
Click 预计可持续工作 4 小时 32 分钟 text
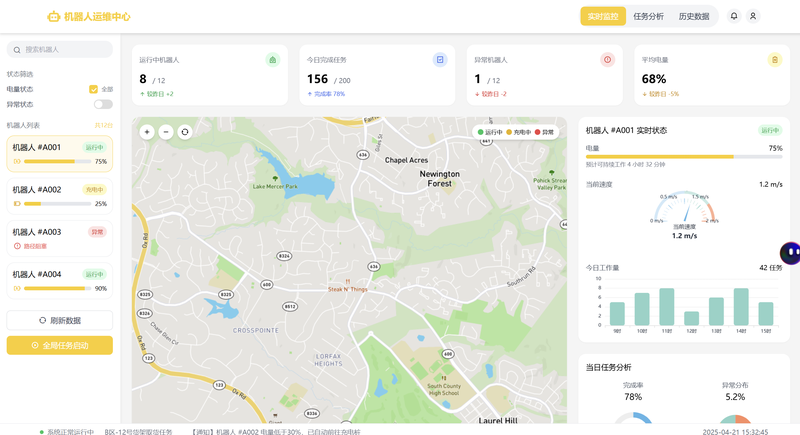click(x=626, y=165)
